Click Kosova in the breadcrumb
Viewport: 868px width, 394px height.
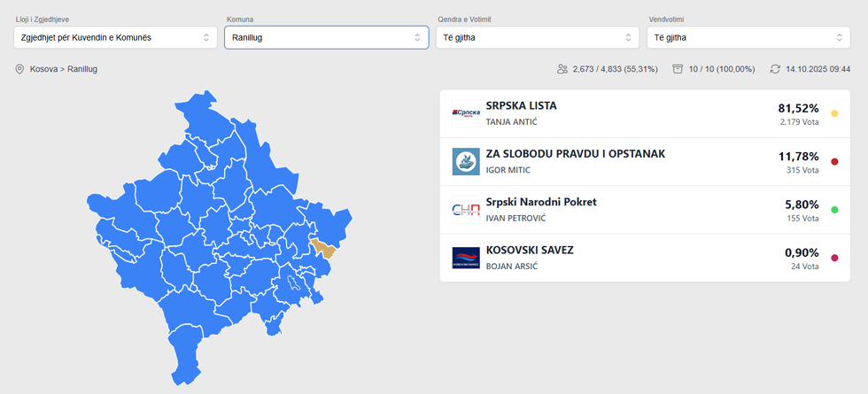(43, 69)
